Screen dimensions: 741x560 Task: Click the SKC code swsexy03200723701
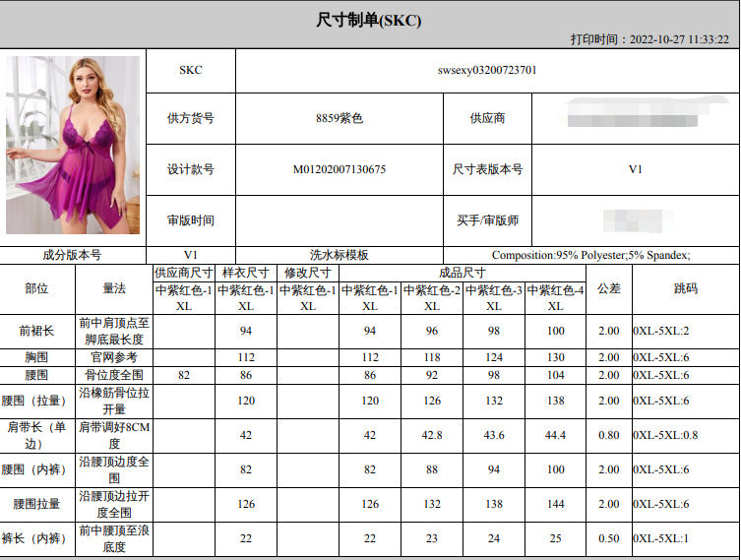[x=487, y=71]
